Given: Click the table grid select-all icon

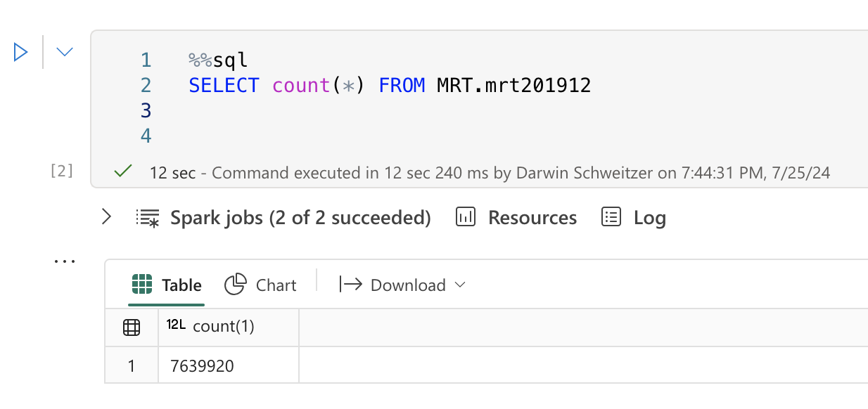Looking at the screenshot, I should coord(132,327).
